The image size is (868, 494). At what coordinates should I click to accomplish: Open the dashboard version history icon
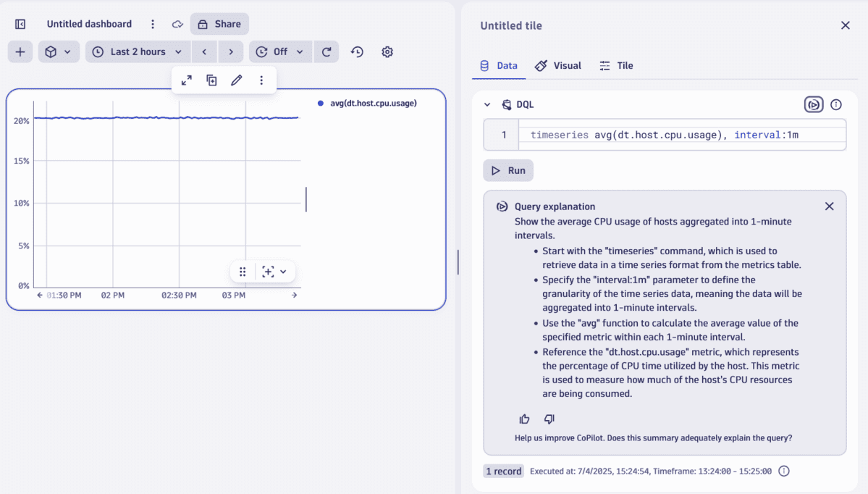[x=357, y=51]
